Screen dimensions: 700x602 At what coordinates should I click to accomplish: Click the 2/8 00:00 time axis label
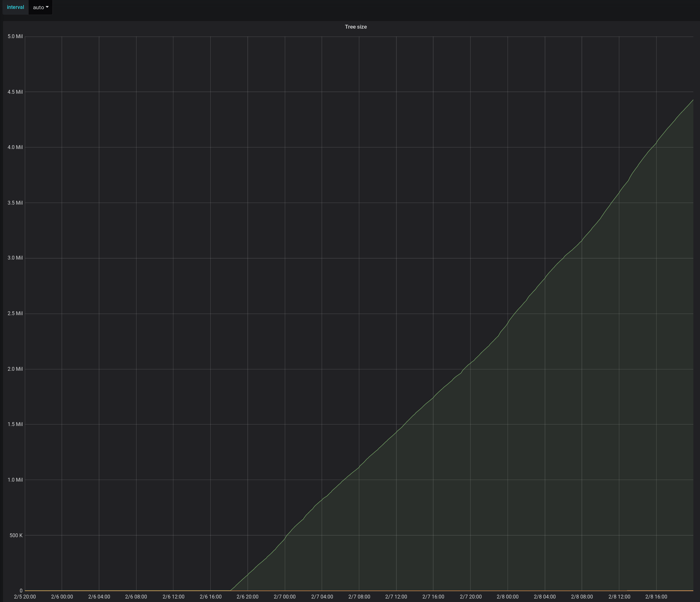508,597
